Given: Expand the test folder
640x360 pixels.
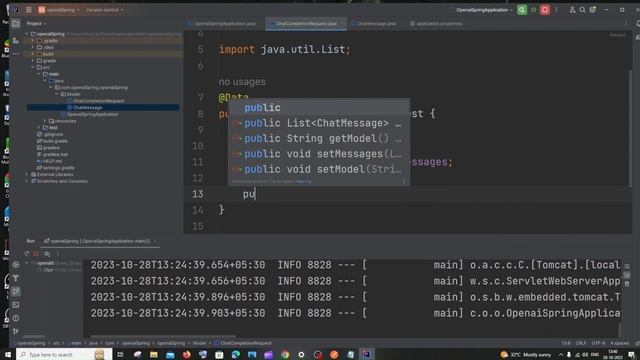Looking at the screenshot, I should 39,127.
